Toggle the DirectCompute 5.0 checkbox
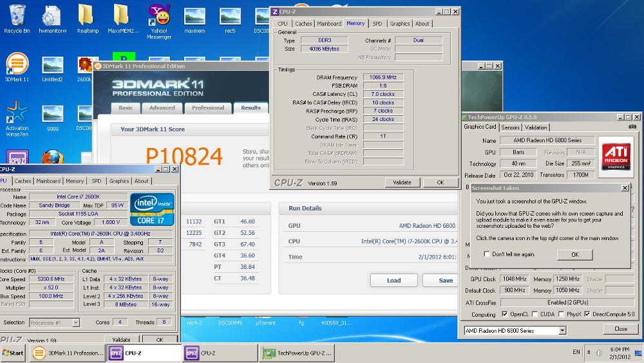Screen dimensions: 644x363 point(587,314)
